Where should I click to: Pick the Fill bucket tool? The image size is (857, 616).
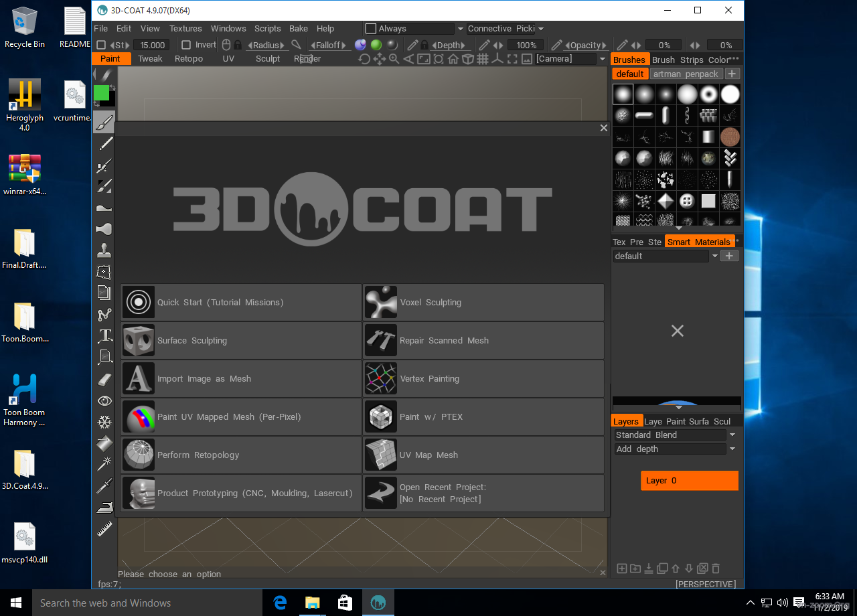click(x=104, y=443)
